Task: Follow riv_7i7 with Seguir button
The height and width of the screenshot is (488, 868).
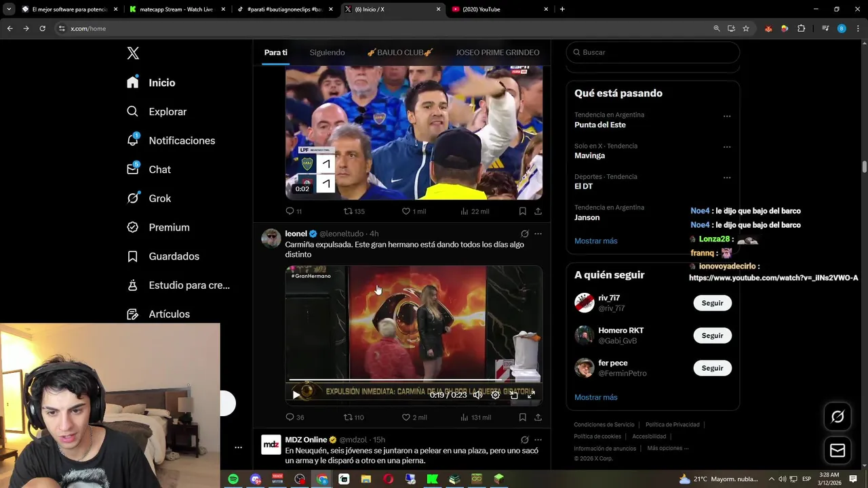Action: [712, 303]
